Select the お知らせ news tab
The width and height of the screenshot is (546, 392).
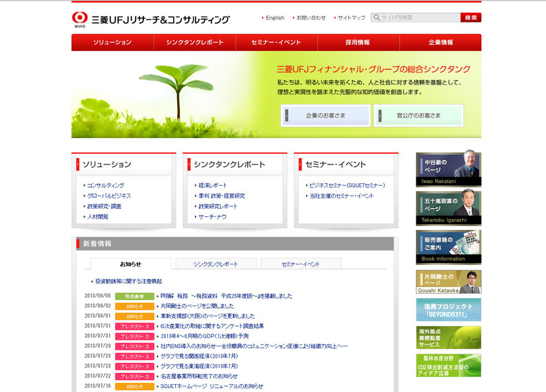click(131, 264)
